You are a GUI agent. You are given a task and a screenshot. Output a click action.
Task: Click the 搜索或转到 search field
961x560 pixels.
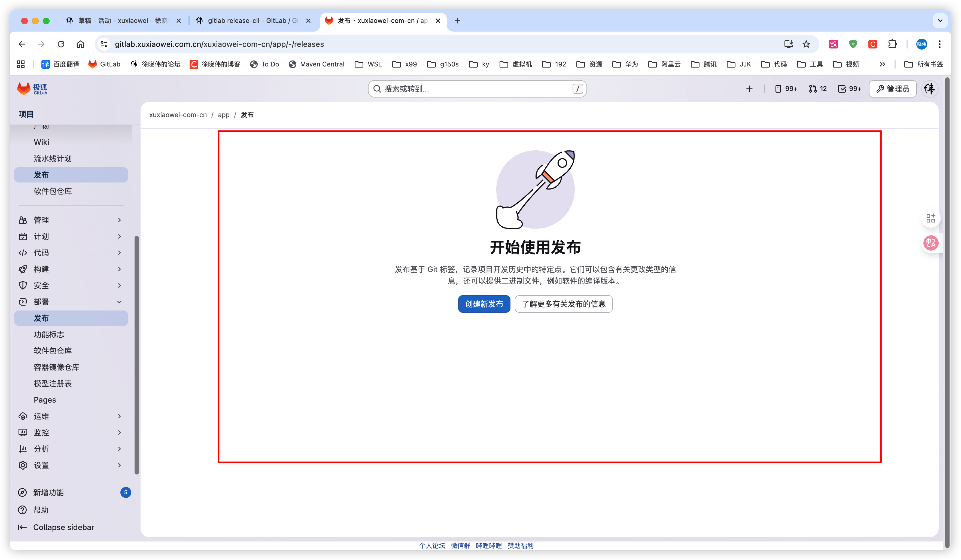477,89
